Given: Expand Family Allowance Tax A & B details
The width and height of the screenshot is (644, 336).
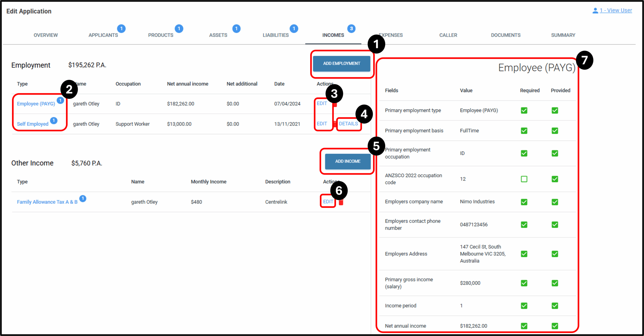Looking at the screenshot, I should click(47, 202).
